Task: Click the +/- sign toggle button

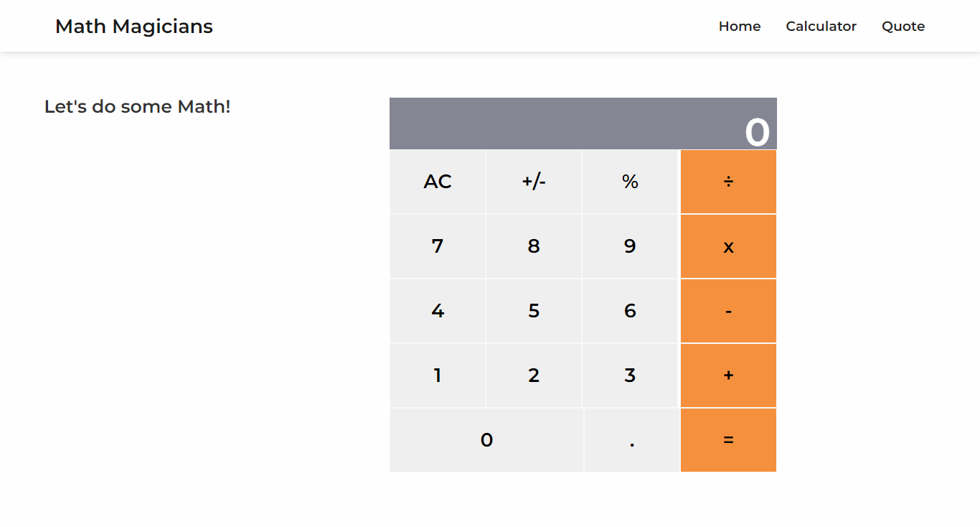Action: (x=534, y=182)
